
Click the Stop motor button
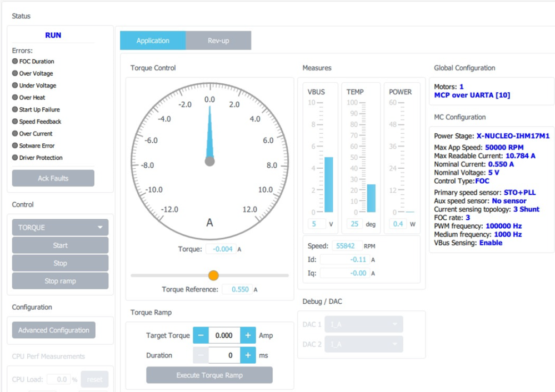(60, 263)
